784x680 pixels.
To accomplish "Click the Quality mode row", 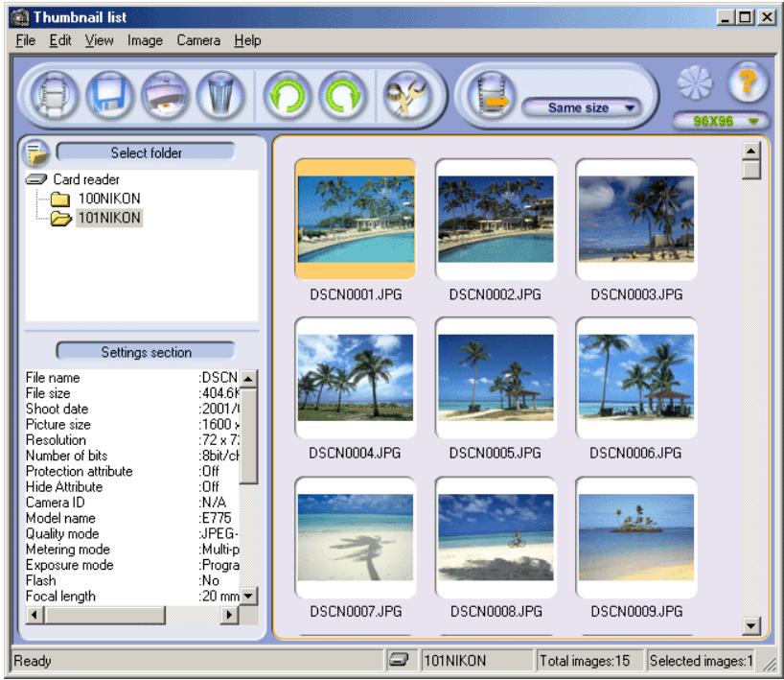I will [132, 533].
